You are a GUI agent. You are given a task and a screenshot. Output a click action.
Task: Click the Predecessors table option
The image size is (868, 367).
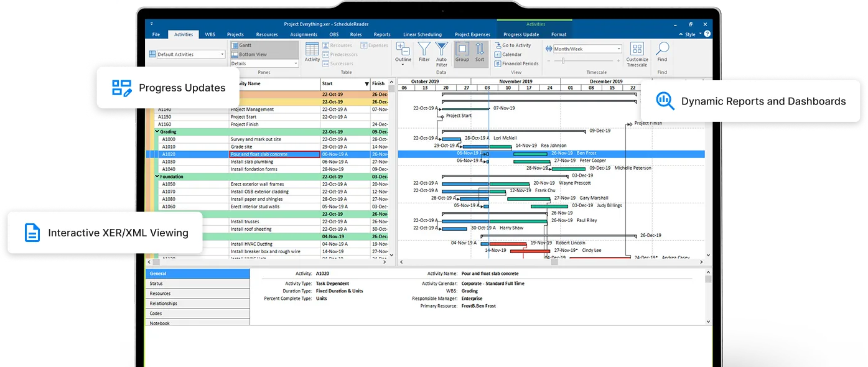(x=340, y=54)
